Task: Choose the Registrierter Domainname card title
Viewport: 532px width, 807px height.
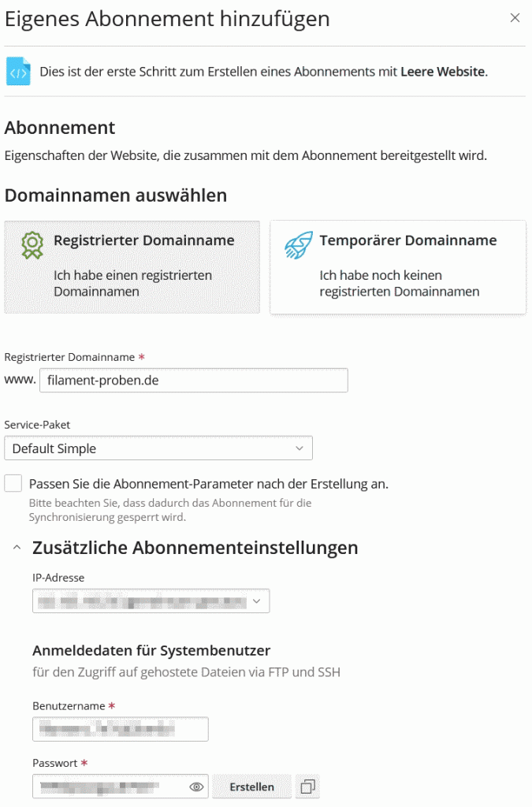Action: pos(143,240)
